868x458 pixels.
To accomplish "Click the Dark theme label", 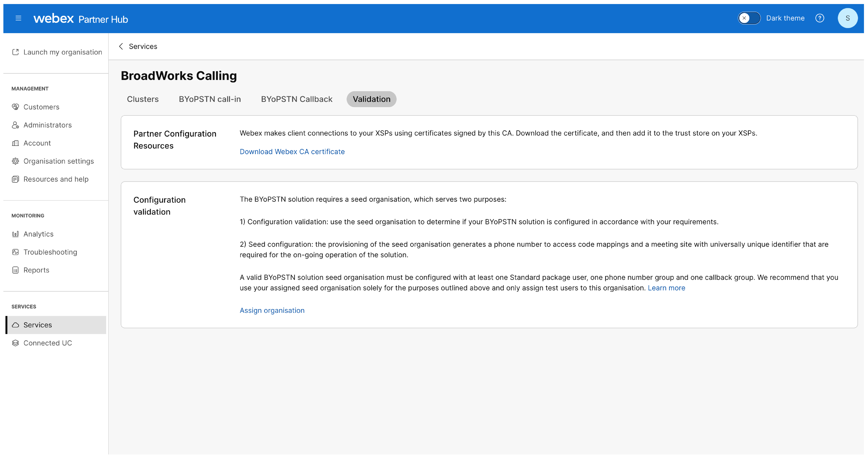I will (x=785, y=18).
